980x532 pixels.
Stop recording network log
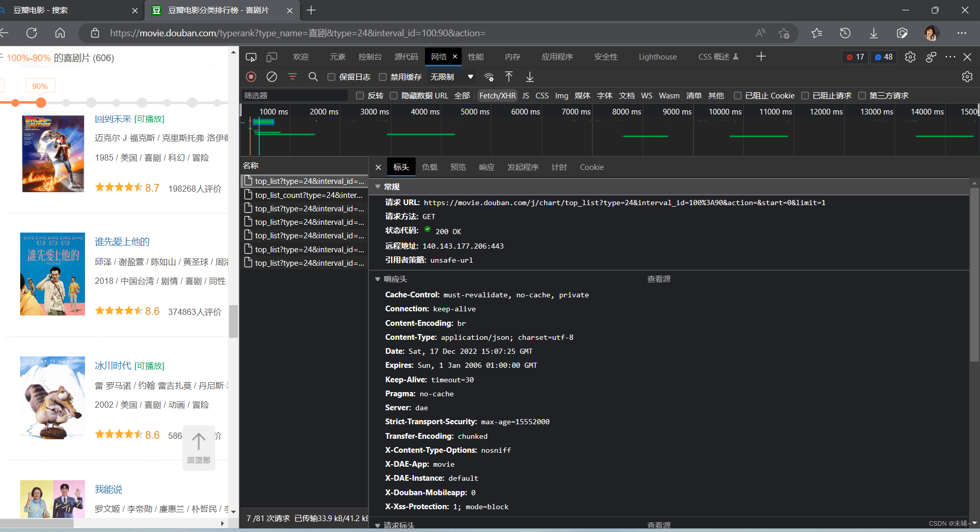(251, 77)
